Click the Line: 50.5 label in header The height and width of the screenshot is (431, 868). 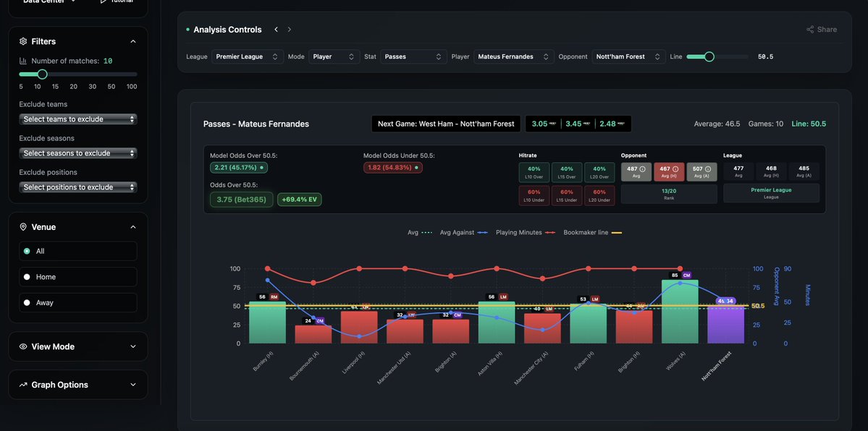pyautogui.click(x=808, y=124)
